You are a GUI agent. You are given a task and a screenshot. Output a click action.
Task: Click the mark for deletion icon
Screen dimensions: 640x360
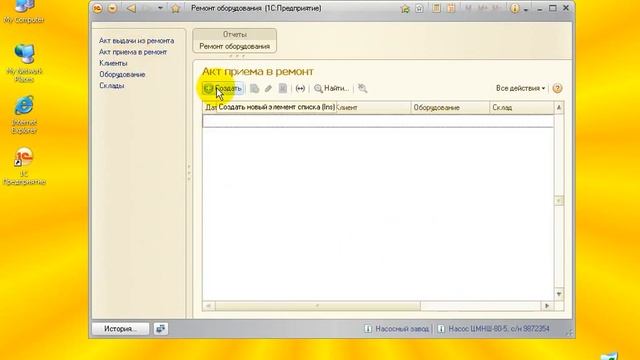[282, 88]
